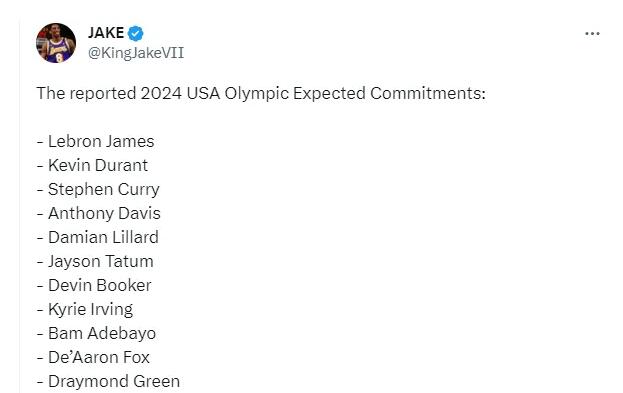
Task: Open the @KingJakeVII handle link
Action: (x=136, y=53)
